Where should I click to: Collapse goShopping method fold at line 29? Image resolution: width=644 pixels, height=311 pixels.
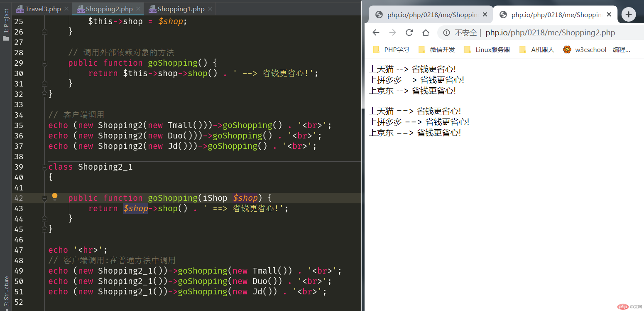click(44, 63)
